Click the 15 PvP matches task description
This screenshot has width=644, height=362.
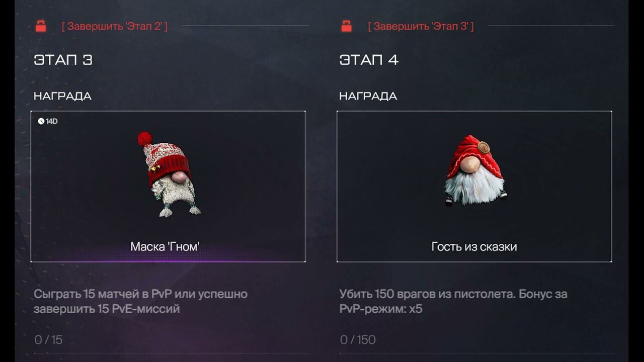(x=140, y=301)
